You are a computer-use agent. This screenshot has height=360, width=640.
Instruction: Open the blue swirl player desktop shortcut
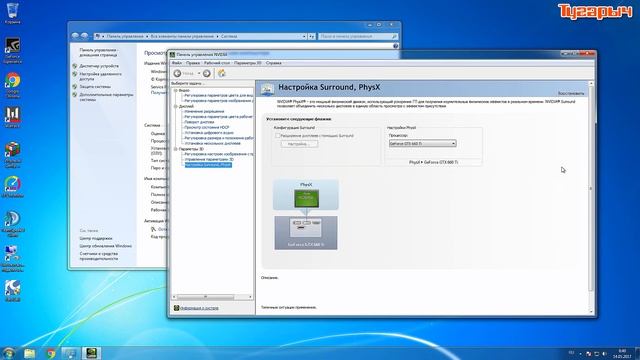(x=13, y=224)
